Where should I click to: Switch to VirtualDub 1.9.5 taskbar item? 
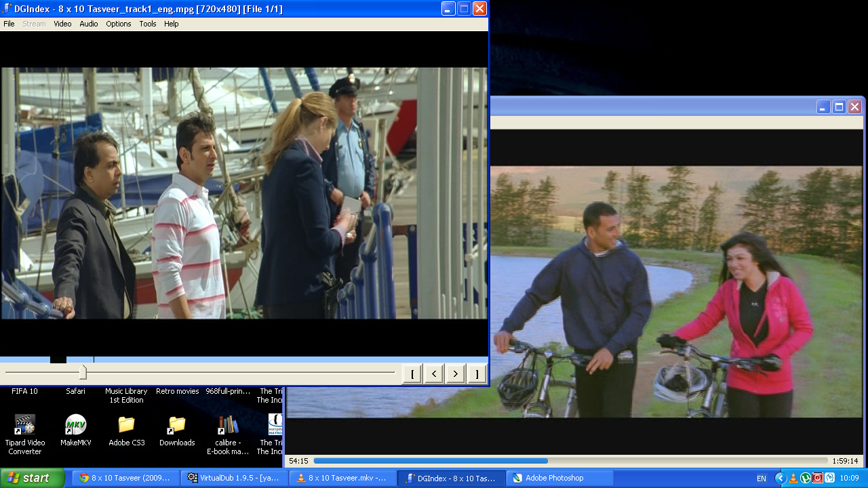click(235, 478)
